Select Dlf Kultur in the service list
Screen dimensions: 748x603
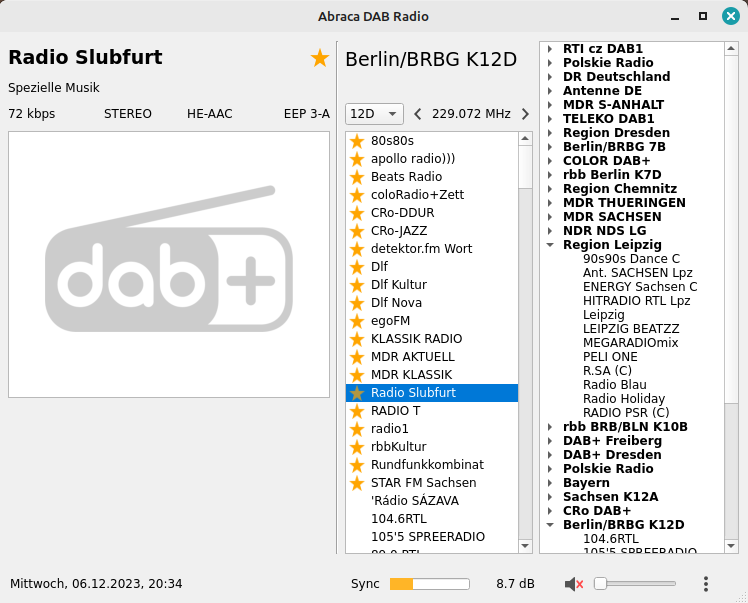coord(398,285)
